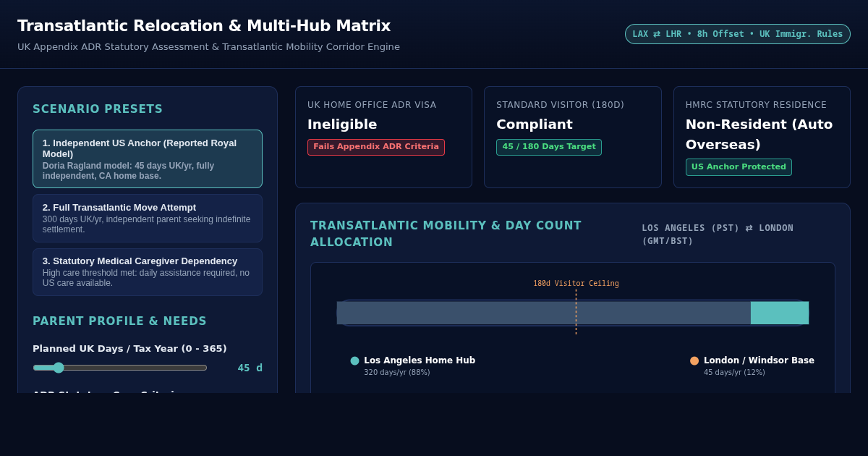The image size is (868, 456).
Task: Open the Standard Visitor (180D) card
Action: tap(573, 138)
